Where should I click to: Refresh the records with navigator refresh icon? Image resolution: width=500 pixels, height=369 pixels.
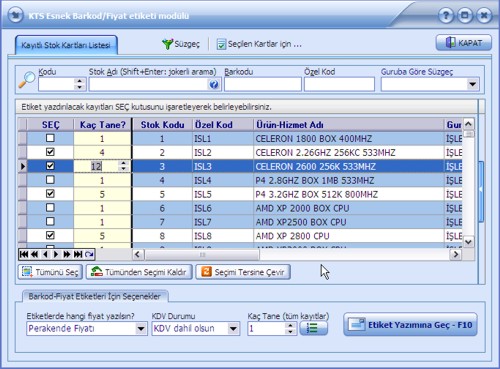point(89,255)
